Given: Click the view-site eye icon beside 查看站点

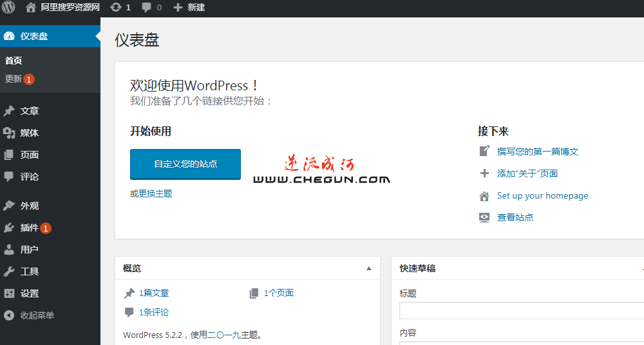Looking at the screenshot, I should click(x=485, y=217).
